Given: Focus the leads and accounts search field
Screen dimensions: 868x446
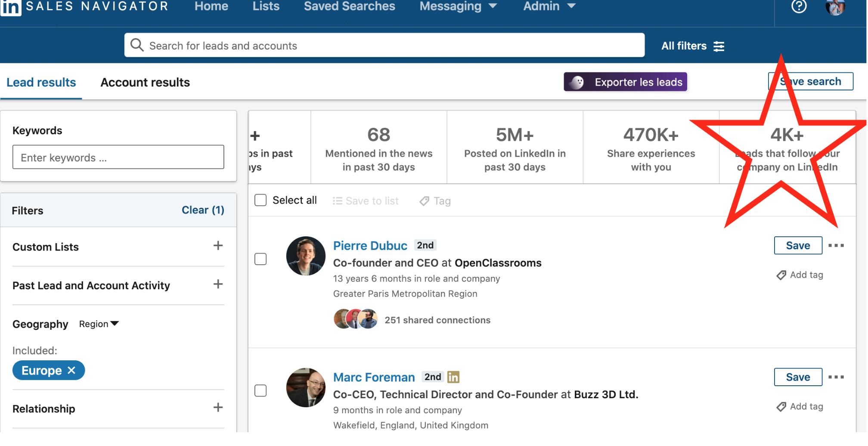Looking at the screenshot, I should click(384, 45).
